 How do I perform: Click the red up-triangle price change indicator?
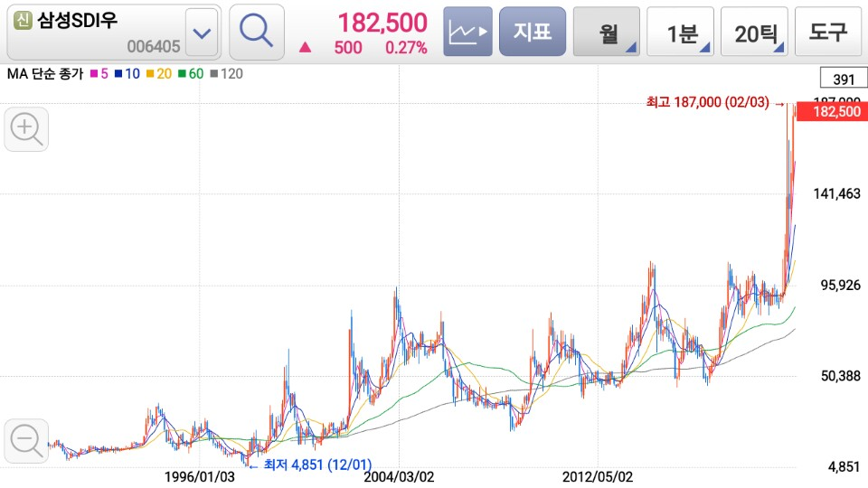click(x=305, y=48)
